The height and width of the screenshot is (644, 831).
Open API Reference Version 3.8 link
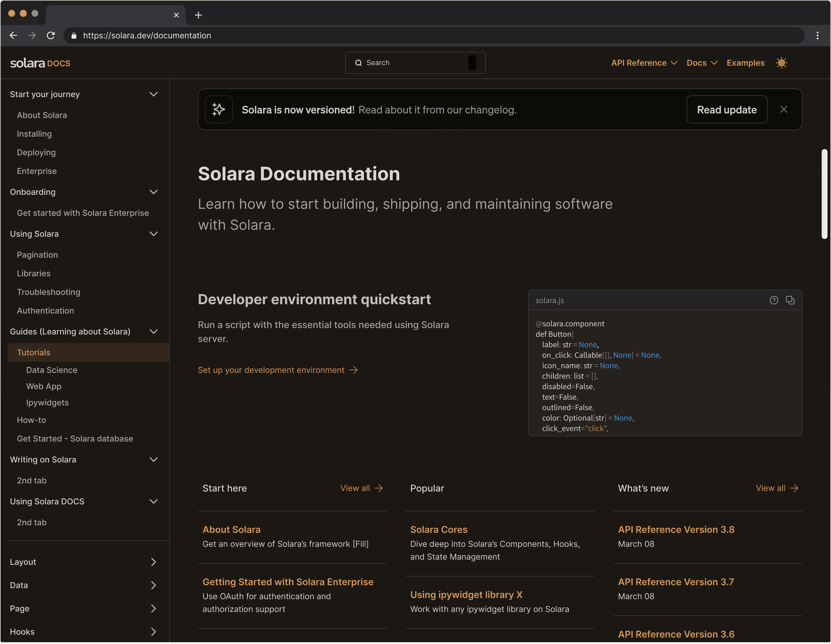[x=676, y=529]
